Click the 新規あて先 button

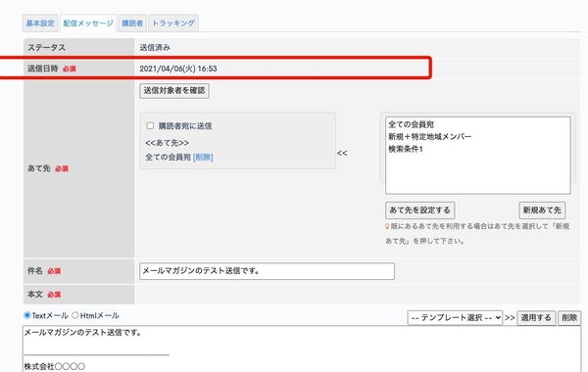(542, 210)
